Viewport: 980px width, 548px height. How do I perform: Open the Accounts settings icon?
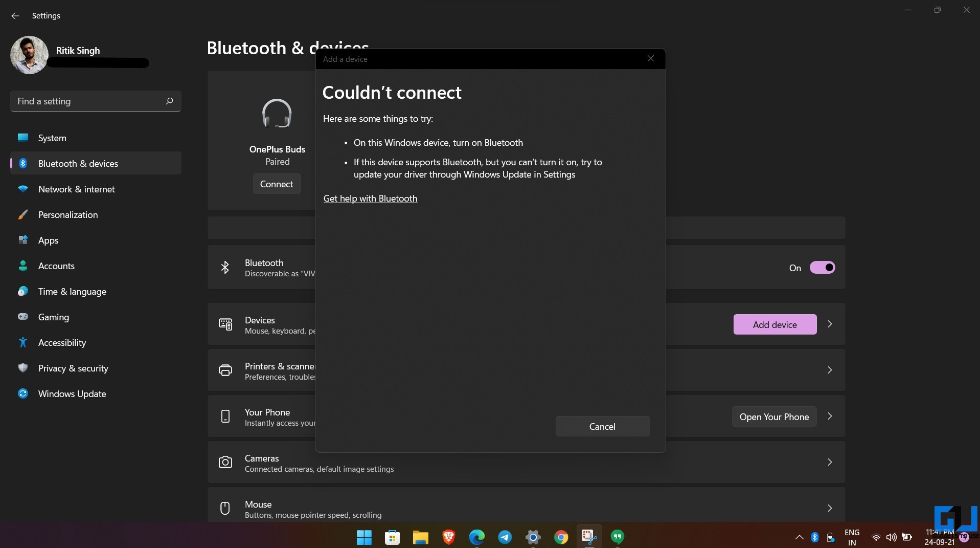(23, 266)
